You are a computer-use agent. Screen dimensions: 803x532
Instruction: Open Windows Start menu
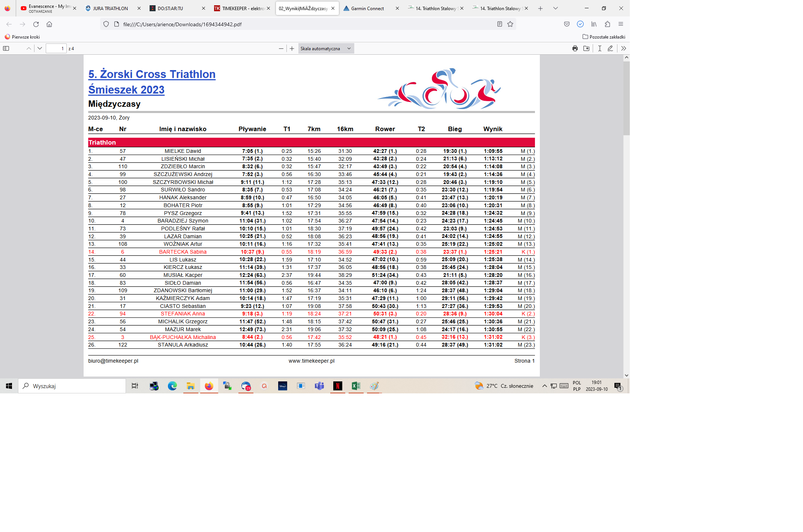coord(9,386)
